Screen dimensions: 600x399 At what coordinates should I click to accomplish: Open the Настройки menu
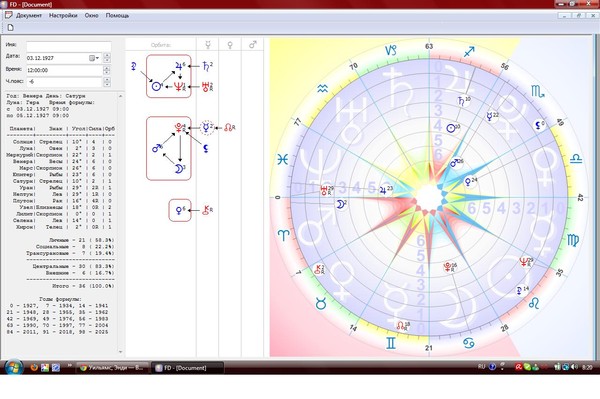point(63,16)
